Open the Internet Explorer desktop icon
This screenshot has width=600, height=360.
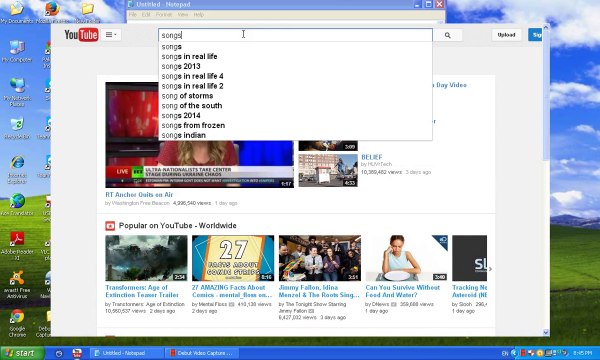17,169
